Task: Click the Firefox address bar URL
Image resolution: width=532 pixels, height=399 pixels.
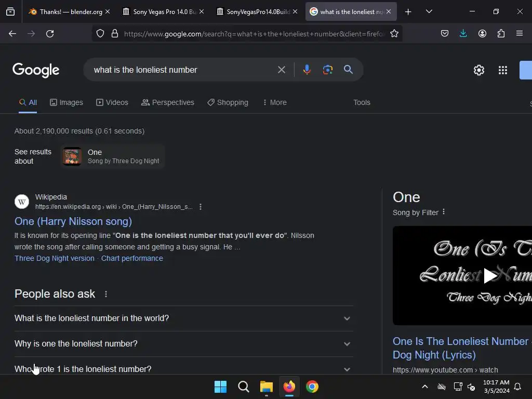Action: (254, 34)
